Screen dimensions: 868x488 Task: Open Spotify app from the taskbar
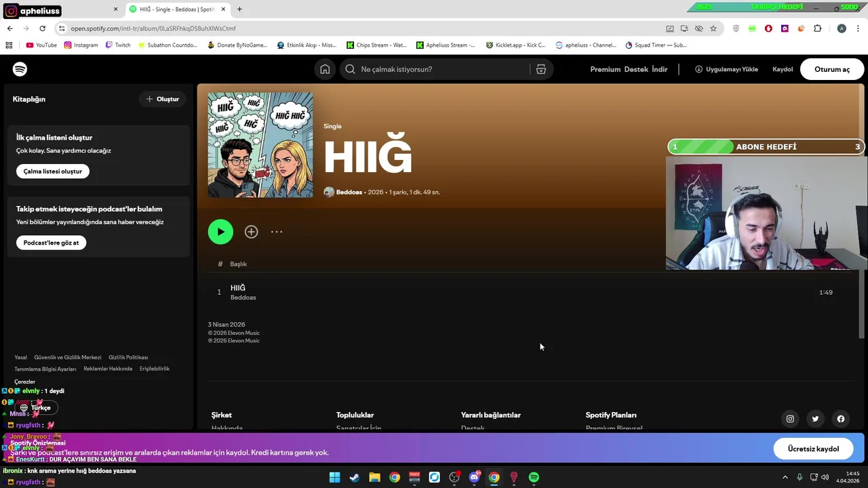(534, 477)
